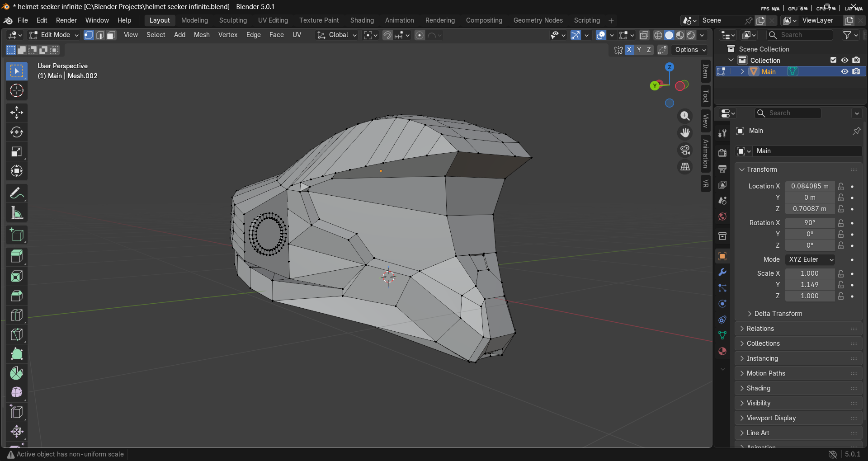The width and height of the screenshot is (868, 461).
Task: Activate the Scale tool
Action: pyautogui.click(x=17, y=151)
